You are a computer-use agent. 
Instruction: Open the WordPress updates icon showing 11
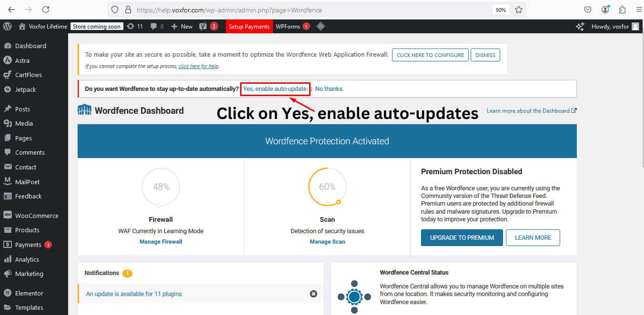[x=135, y=26]
